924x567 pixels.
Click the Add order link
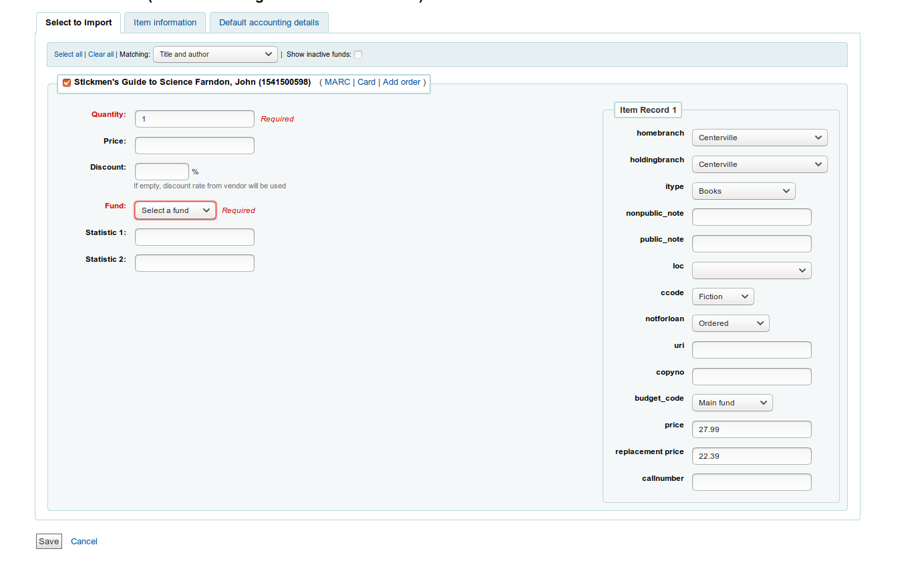tap(402, 82)
